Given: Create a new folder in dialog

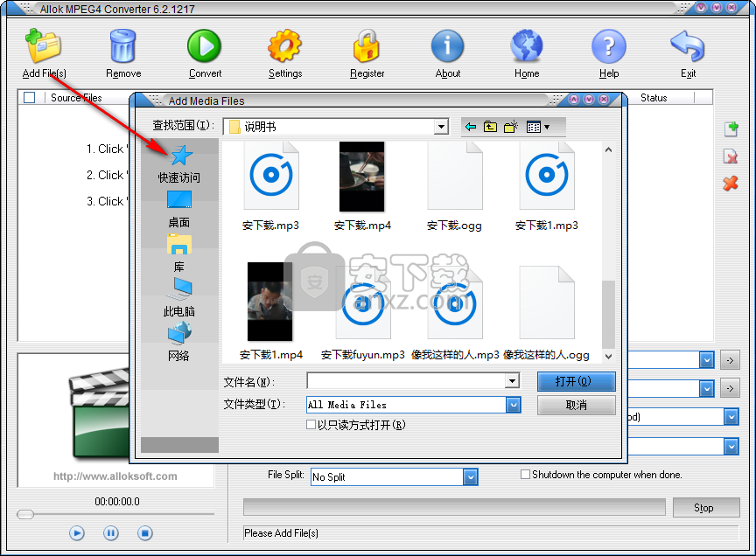Looking at the screenshot, I should (x=511, y=127).
